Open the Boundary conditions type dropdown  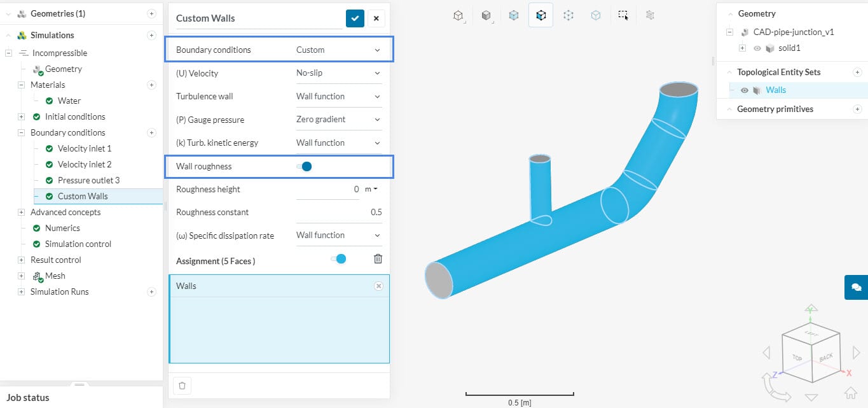pos(338,50)
